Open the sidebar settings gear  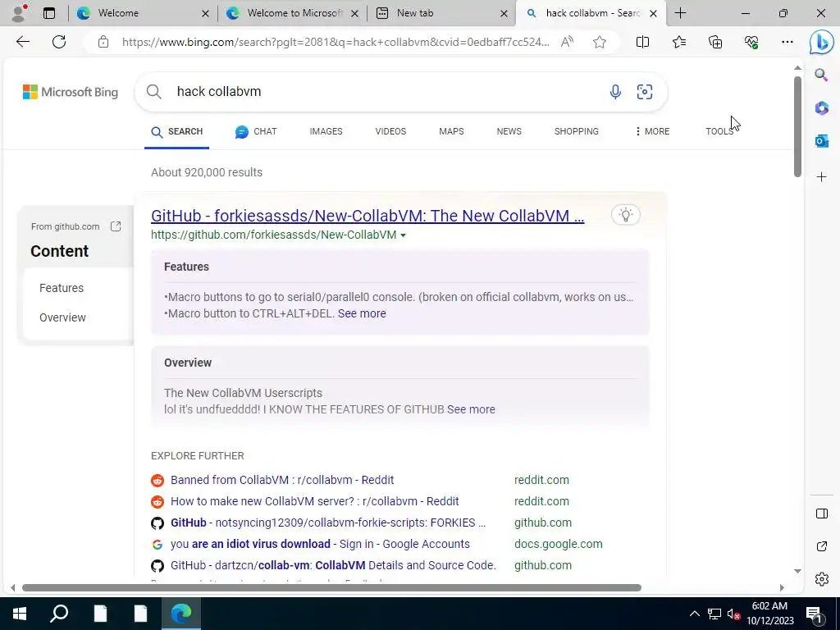pos(821,579)
